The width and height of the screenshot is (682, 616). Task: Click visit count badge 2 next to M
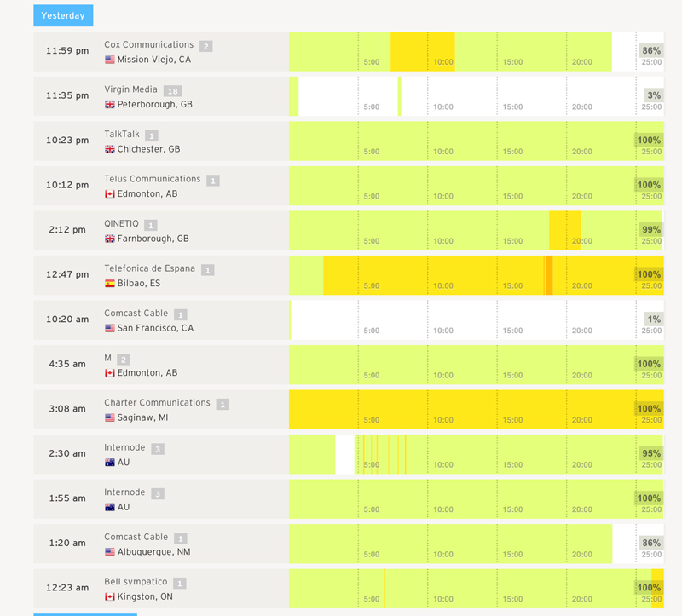[x=124, y=360]
